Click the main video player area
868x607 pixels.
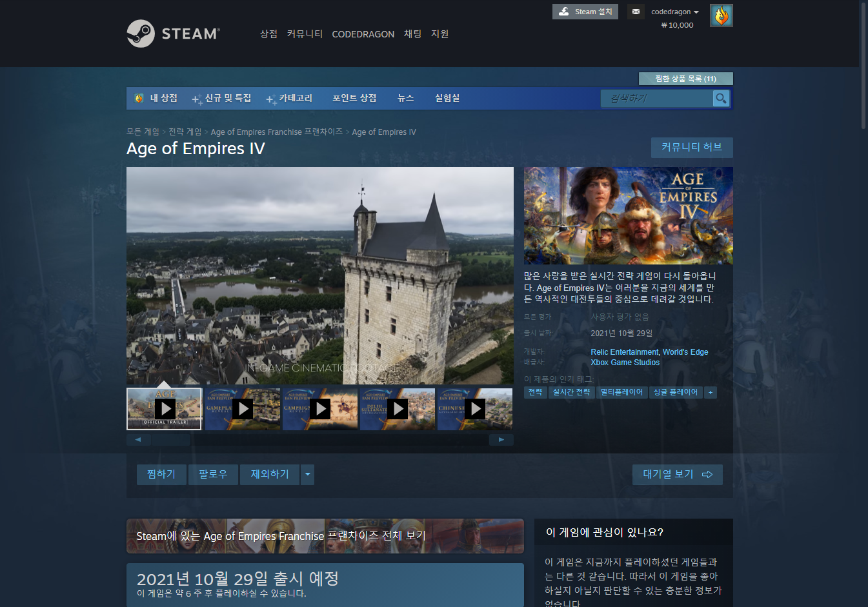[320, 275]
